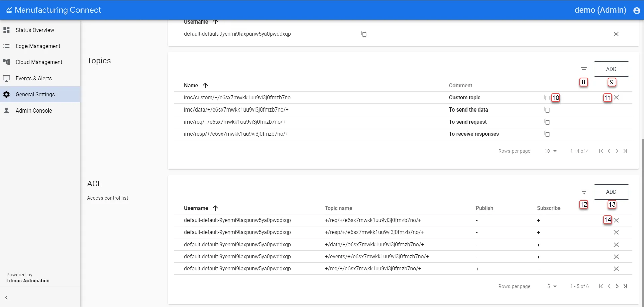The image size is (644, 307).
Task: Go to next page of Topics table
Action: click(x=617, y=151)
